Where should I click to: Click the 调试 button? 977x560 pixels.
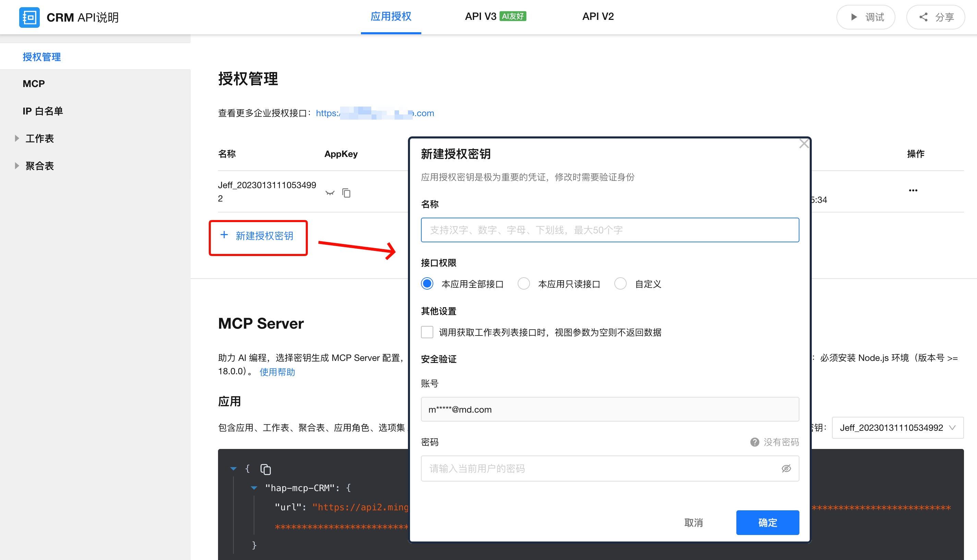click(x=866, y=17)
